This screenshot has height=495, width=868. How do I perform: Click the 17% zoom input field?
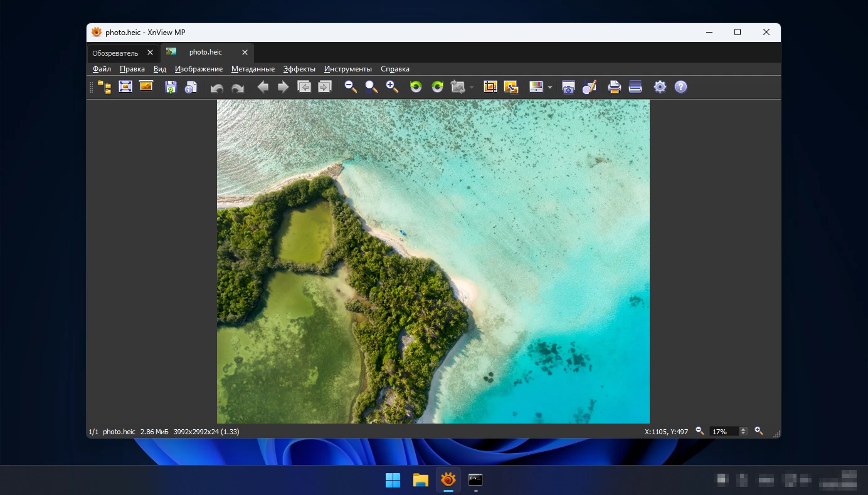point(724,432)
